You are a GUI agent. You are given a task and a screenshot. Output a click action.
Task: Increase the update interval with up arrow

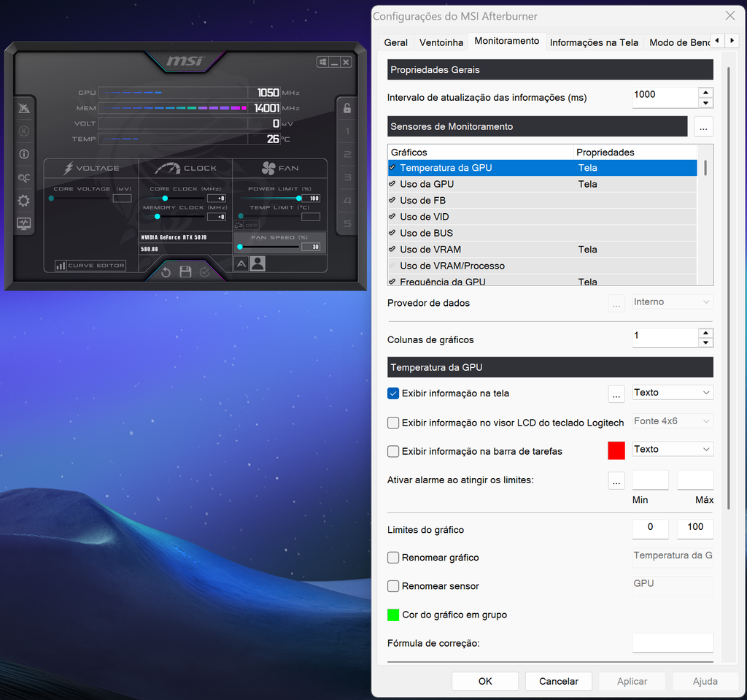click(705, 93)
